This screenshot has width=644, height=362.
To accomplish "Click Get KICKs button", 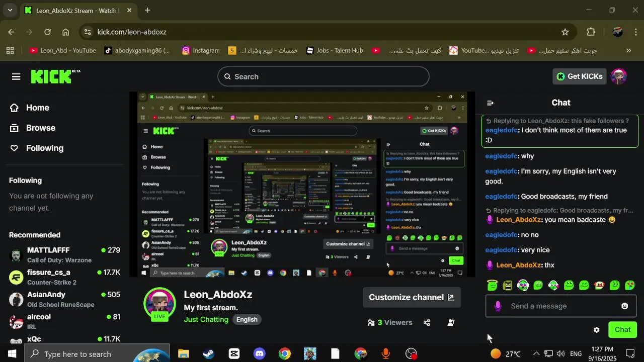I will tap(579, 76).
